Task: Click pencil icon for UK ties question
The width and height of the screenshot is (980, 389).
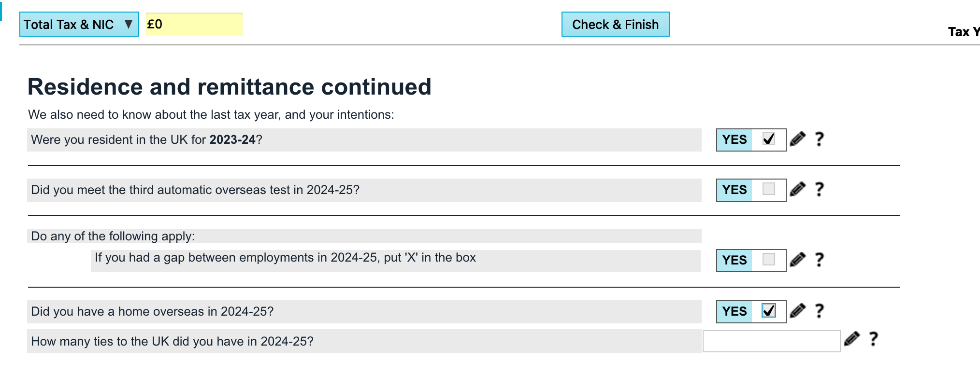Action: click(x=851, y=340)
